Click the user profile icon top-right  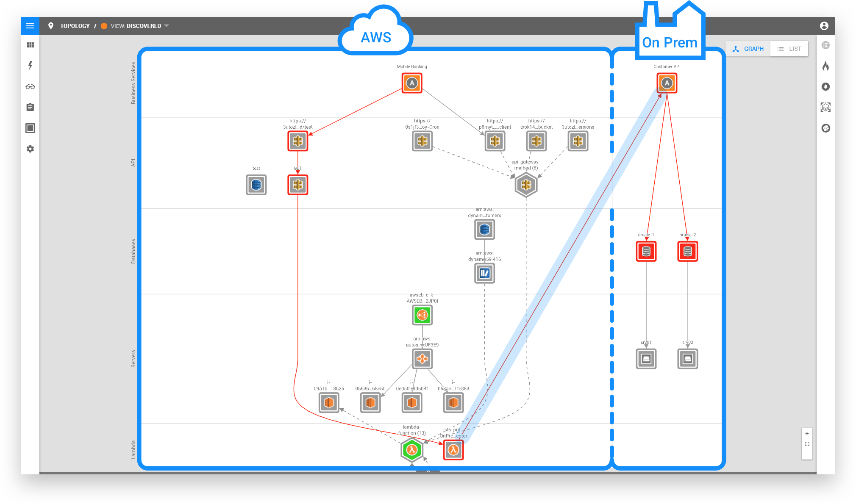click(x=824, y=26)
